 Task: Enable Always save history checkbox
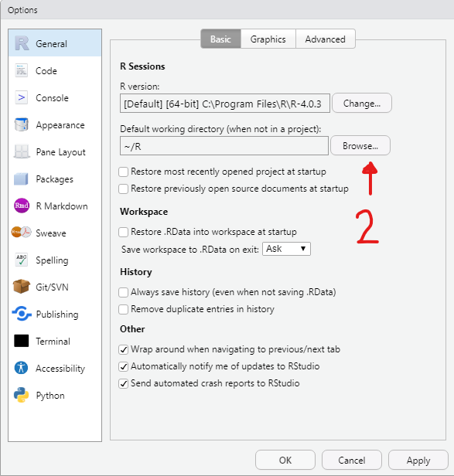tap(124, 292)
